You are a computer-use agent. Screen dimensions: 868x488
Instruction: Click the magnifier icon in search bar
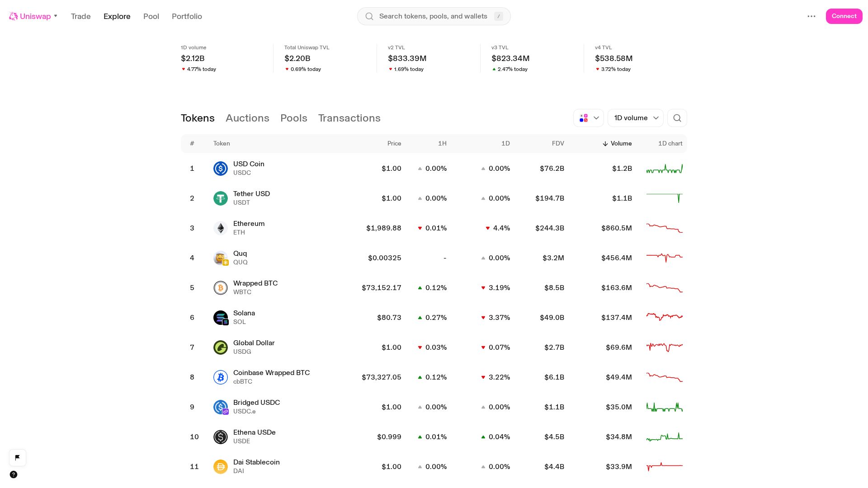click(369, 16)
